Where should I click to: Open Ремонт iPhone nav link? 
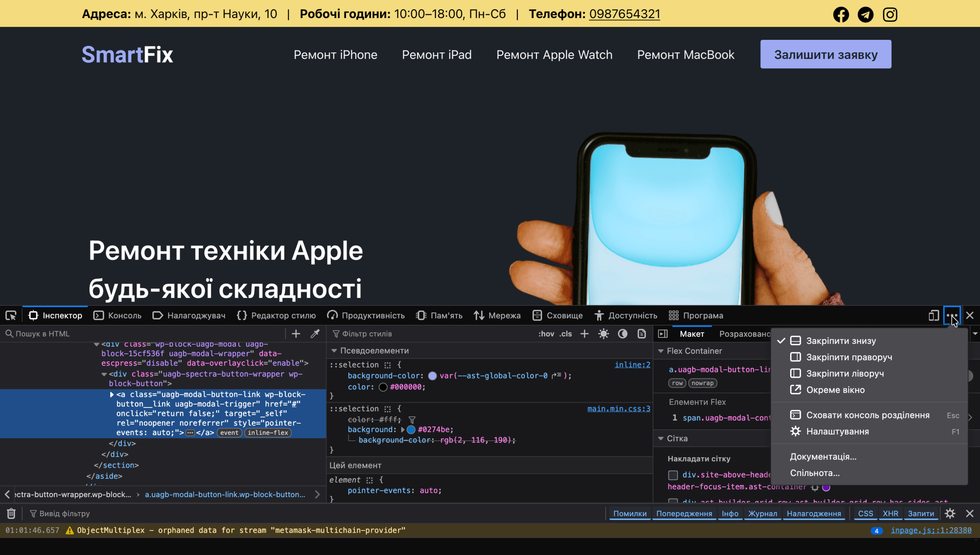click(x=335, y=55)
